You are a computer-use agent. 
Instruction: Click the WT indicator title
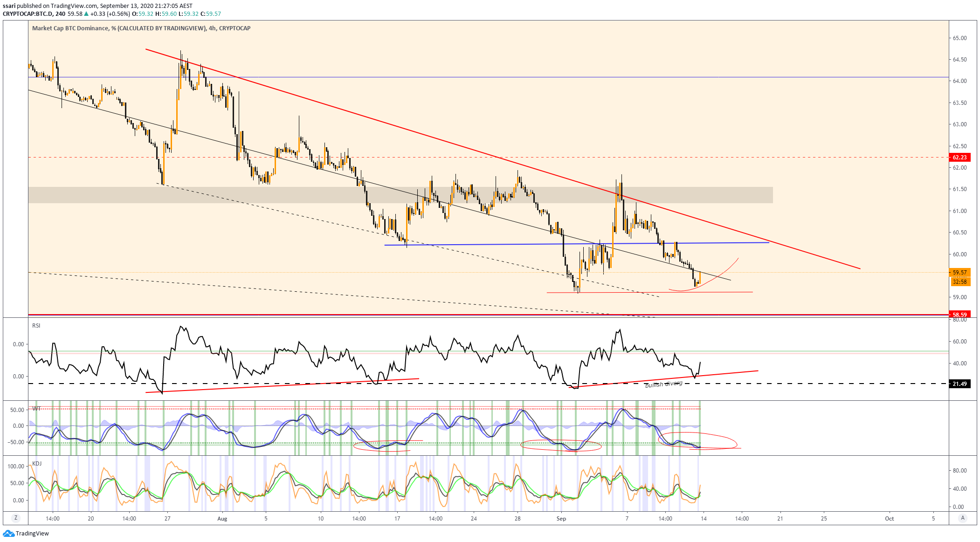click(x=36, y=408)
